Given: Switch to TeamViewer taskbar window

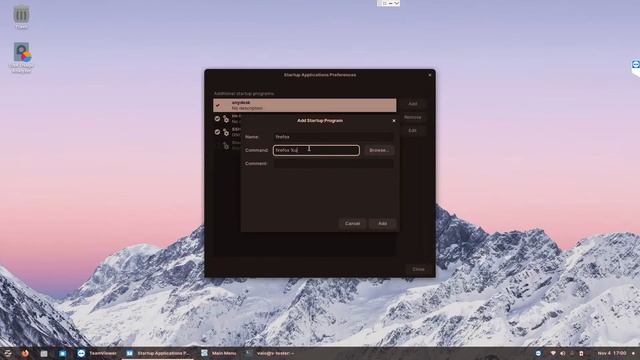Looking at the screenshot, I should coord(97,353).
